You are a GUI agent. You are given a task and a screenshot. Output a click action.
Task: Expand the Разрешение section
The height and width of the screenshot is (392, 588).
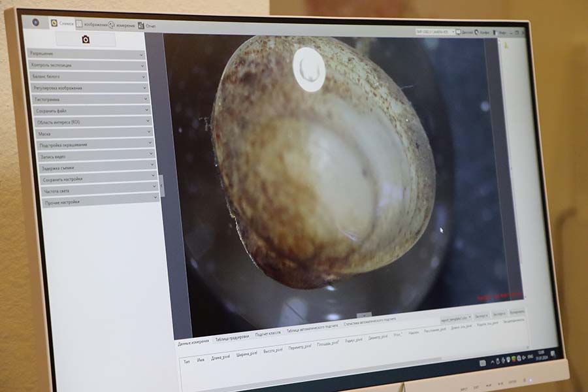click(86, 54)
